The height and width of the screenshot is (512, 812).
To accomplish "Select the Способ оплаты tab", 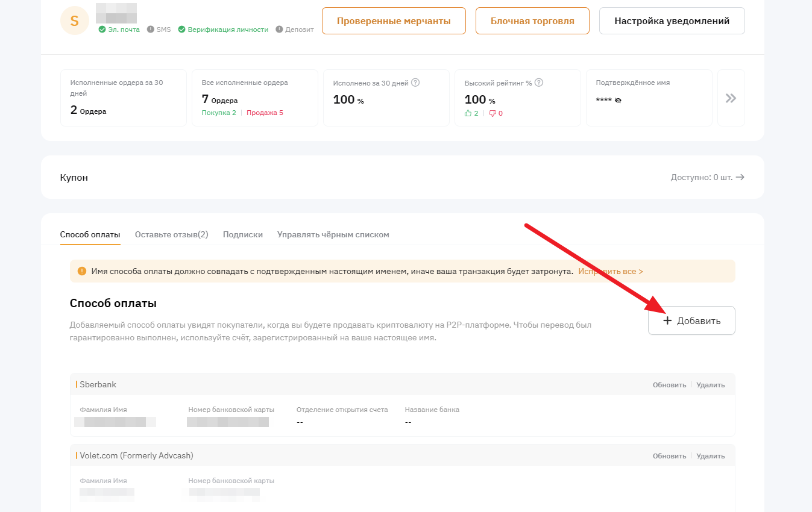I will (90, 234).
